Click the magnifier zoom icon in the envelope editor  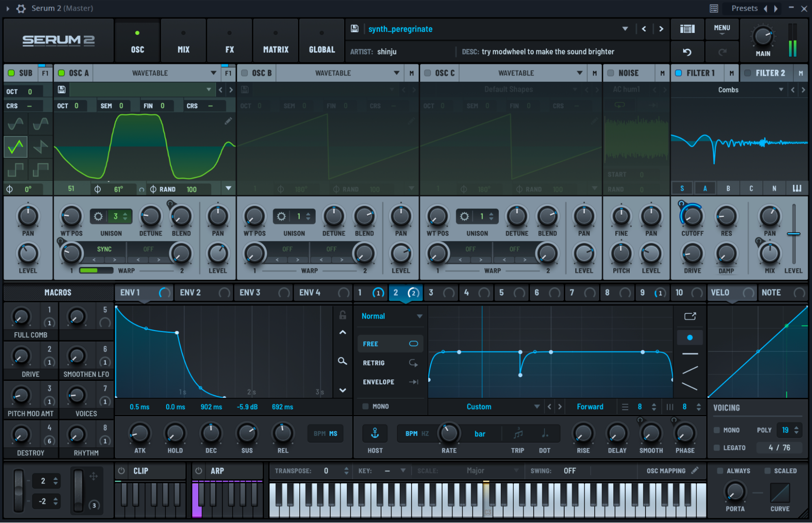pyautogui.click(x=342, y=361)
